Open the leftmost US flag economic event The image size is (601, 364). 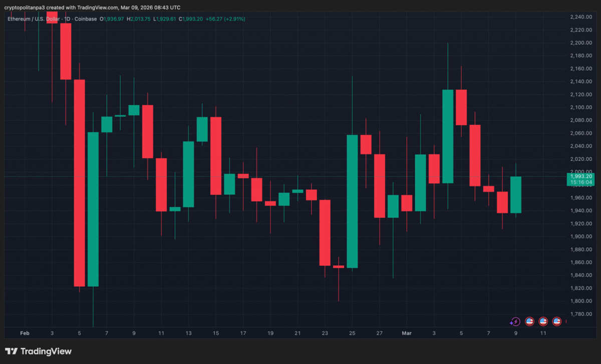click(x=529, y=321)
